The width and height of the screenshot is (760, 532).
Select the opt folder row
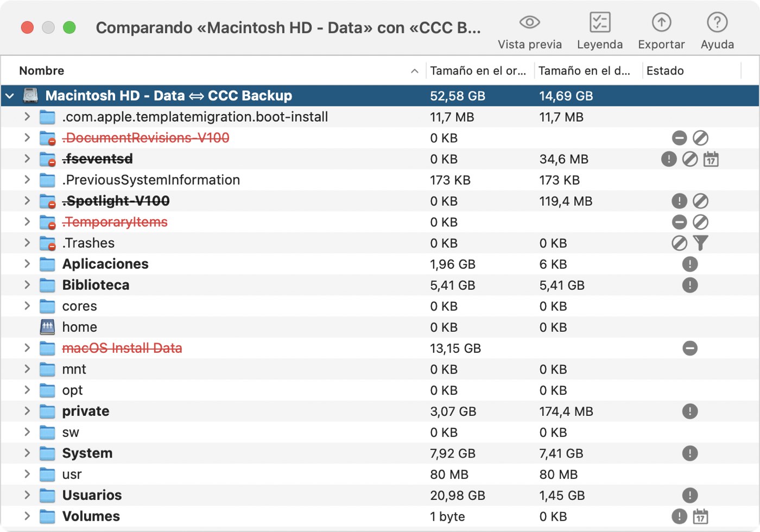380,390
